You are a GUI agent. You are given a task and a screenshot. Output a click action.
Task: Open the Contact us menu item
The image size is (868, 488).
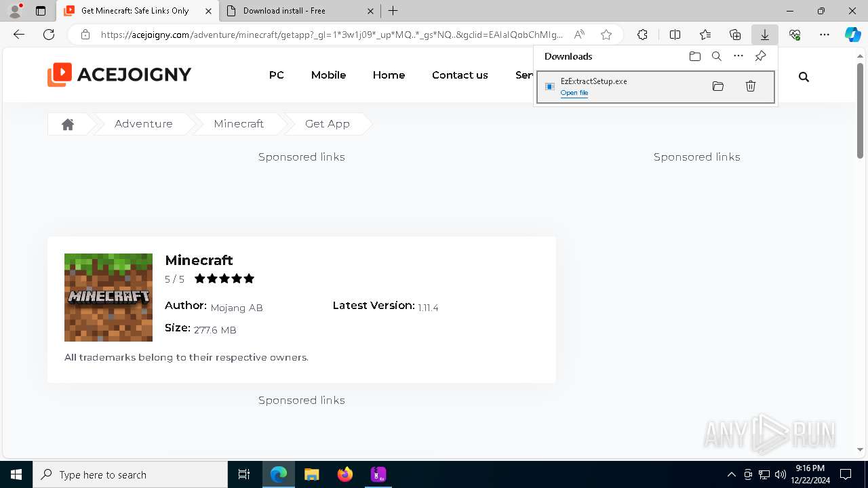(x=460, y=75)
